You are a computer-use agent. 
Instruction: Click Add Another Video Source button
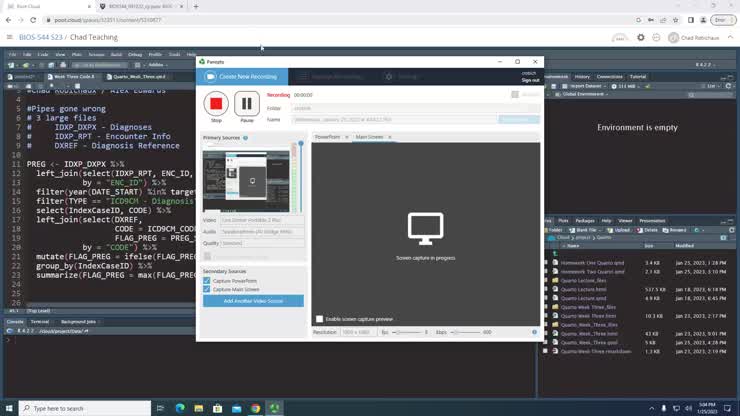253,301
